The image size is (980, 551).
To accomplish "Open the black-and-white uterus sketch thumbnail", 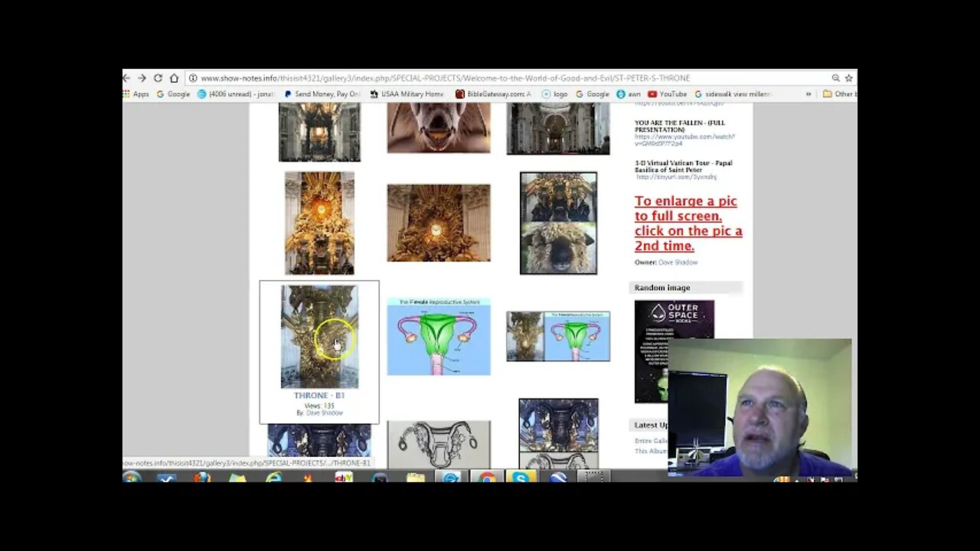I will [x=439, y=444].
